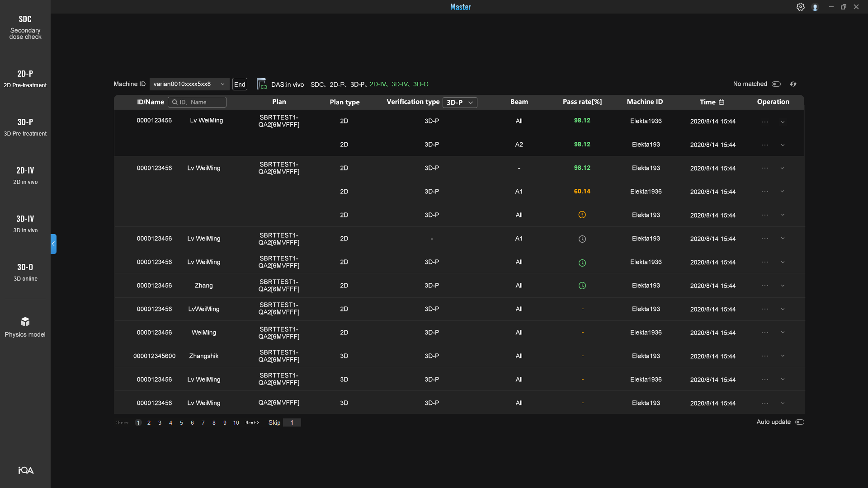This screenshot has height=488, width=868.
Task: Go to page 5 of results
Action: (x=181, y=423)
